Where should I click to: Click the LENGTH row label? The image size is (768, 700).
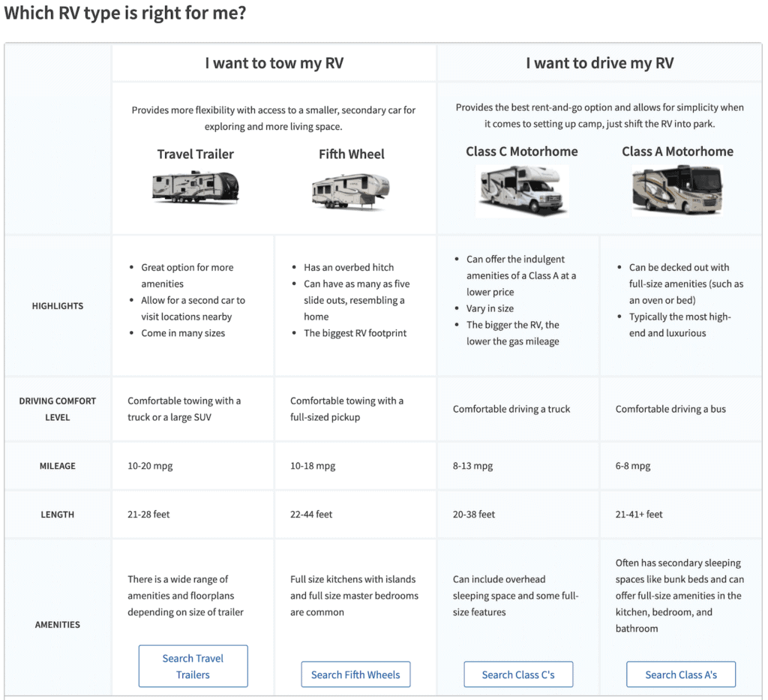point(58,515)
